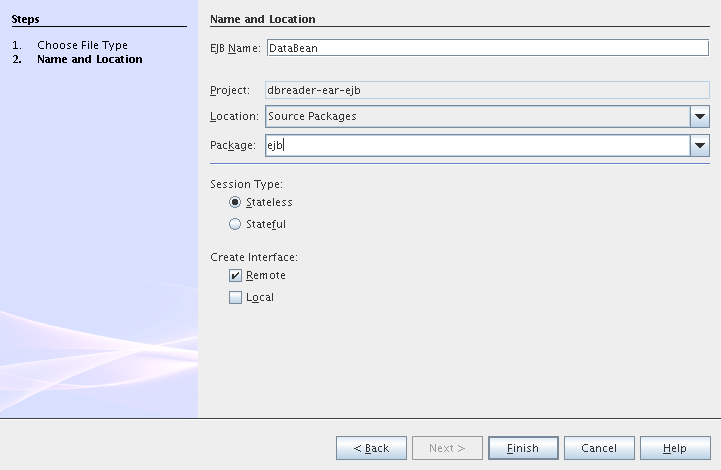721x470 pixels.
Task: Uncheck the Remote interface checkbox
Action: [235, 276]
